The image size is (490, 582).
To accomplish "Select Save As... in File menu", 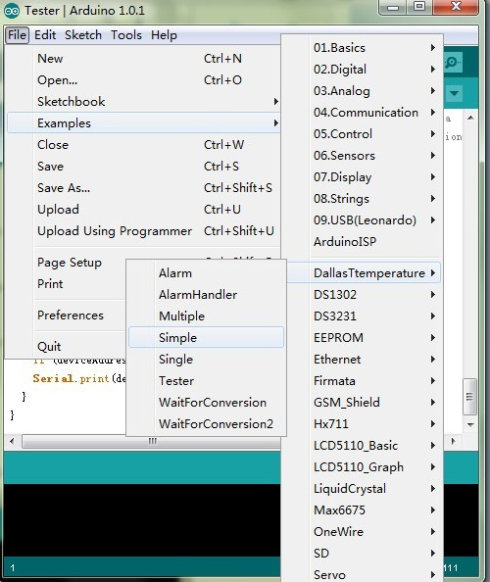I will 144,187.
